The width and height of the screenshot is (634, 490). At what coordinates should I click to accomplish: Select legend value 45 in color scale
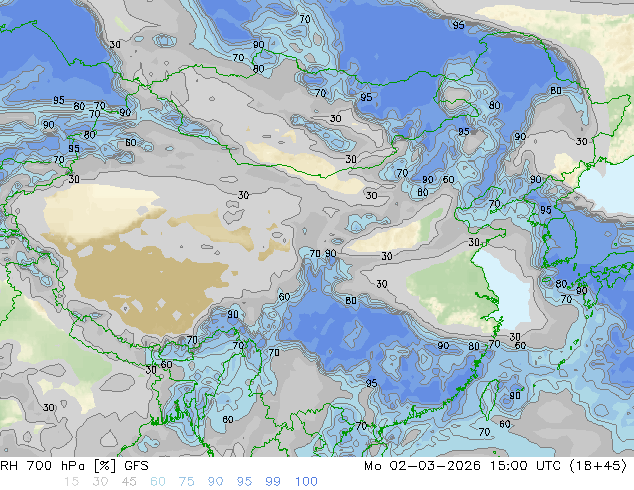coord(129,482)
